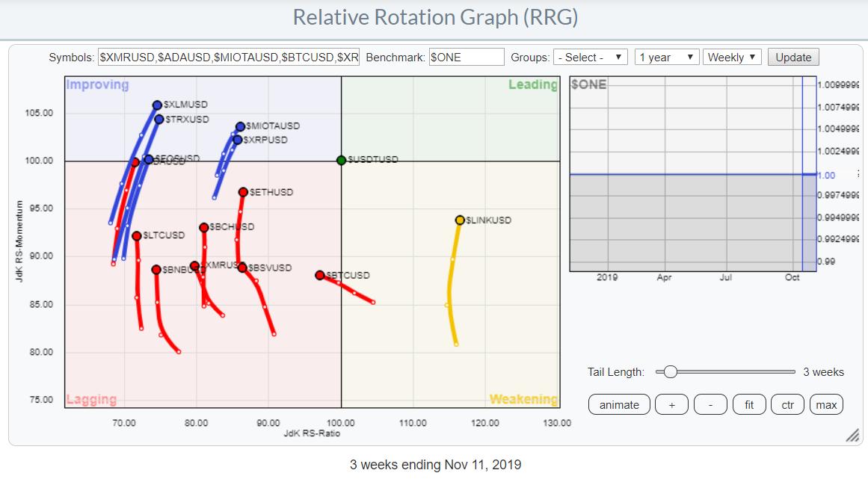Viewport: 868px width, 479px height.
Task: Click the Benchmark $ONE field
Action: (467, 58)
